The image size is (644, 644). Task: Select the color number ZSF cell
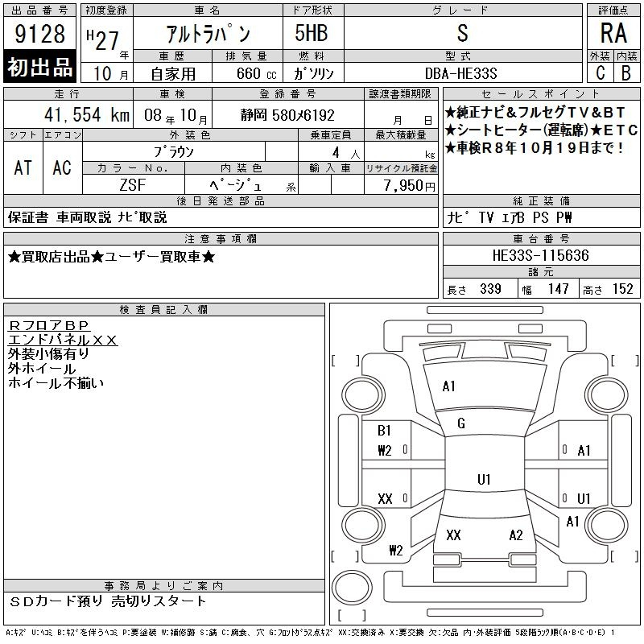[x=133, y=185]
